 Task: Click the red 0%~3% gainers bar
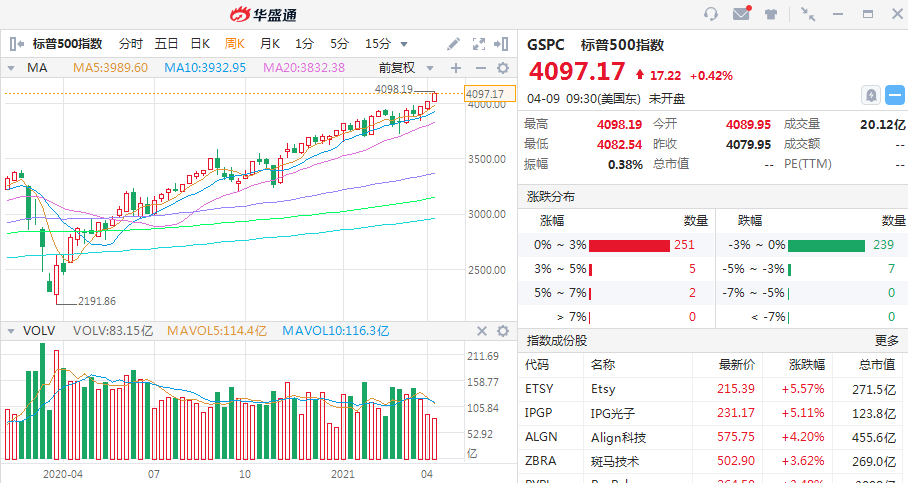(x=629, y=246)
